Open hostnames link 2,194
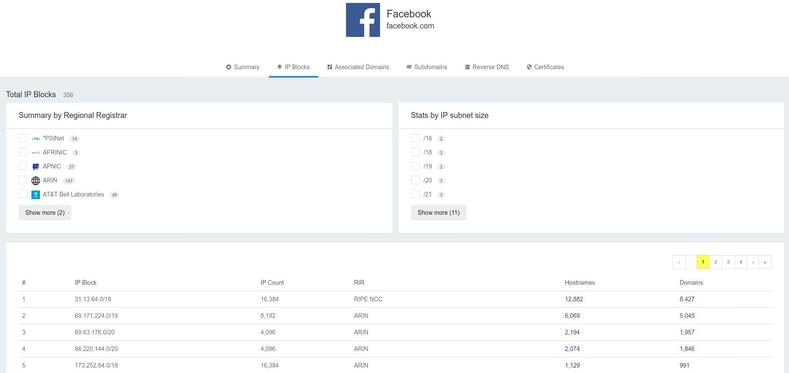The width and height of the screenshot is (789, 373). coord(572,332)
